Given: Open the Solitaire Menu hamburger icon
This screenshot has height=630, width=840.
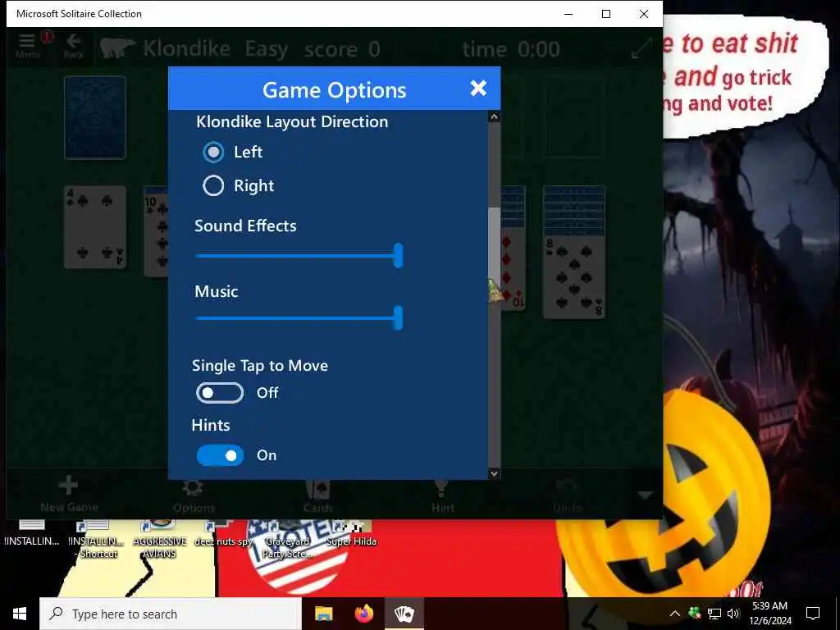Looking at the screenshot, I should click(x=27, y=46).
